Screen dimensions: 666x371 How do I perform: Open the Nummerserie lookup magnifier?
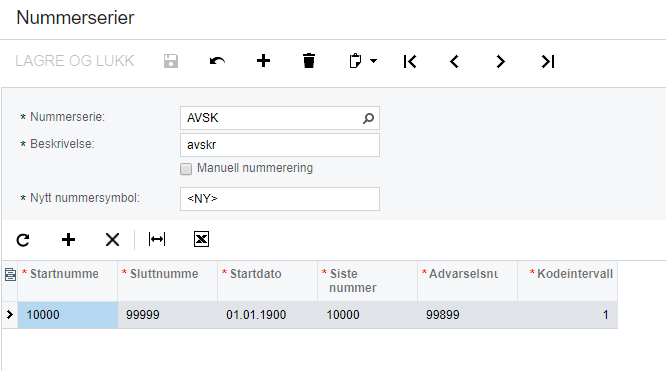(368, 118)
